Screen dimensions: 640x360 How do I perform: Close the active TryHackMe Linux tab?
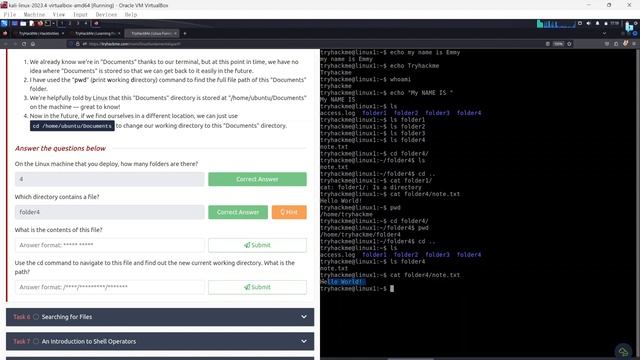pyautogui.click(x=175, y=33)
